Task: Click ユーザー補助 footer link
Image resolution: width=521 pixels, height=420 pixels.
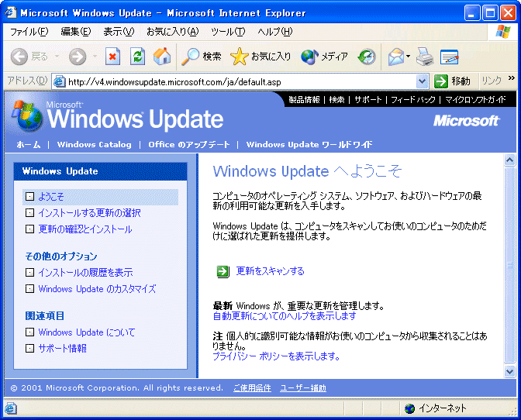Action: (303, 388)
